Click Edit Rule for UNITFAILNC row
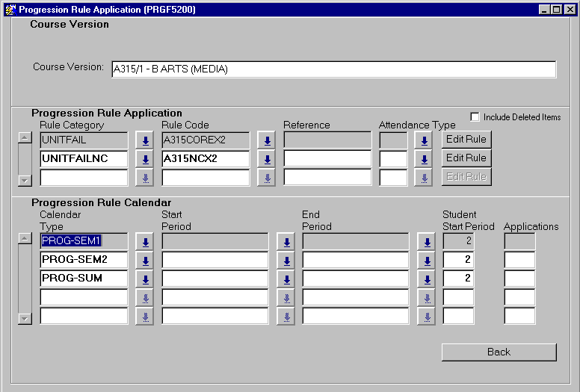Image resolution: width=580 pixels, height=392 pixels. 466,158
